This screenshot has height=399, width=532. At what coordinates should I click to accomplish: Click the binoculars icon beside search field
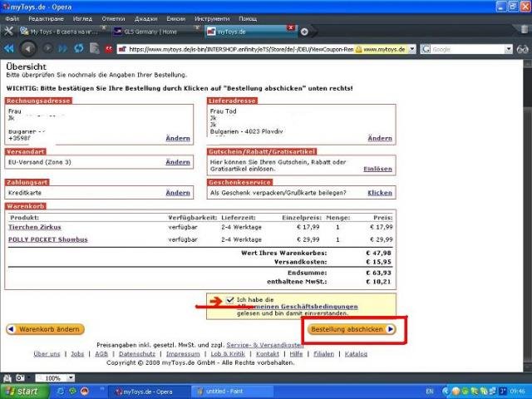pos(522,49)
